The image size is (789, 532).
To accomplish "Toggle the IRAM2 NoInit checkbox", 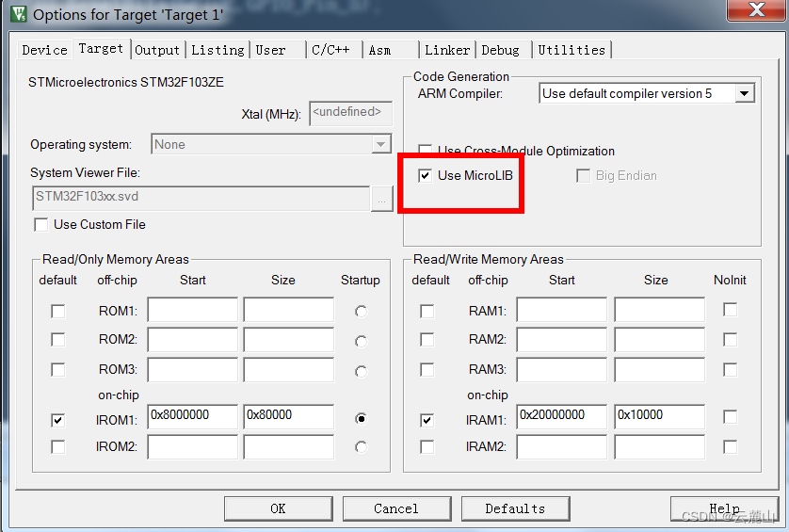I will click(x=730, y=446).
